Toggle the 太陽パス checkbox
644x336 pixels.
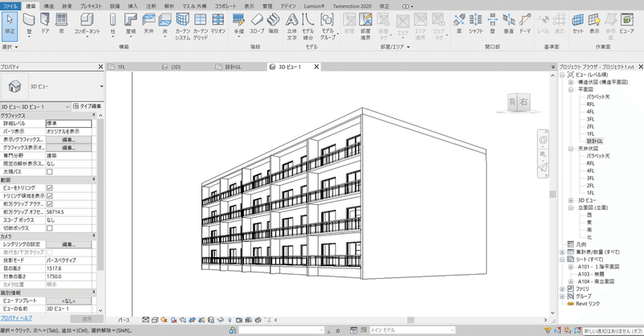point(50,172)
